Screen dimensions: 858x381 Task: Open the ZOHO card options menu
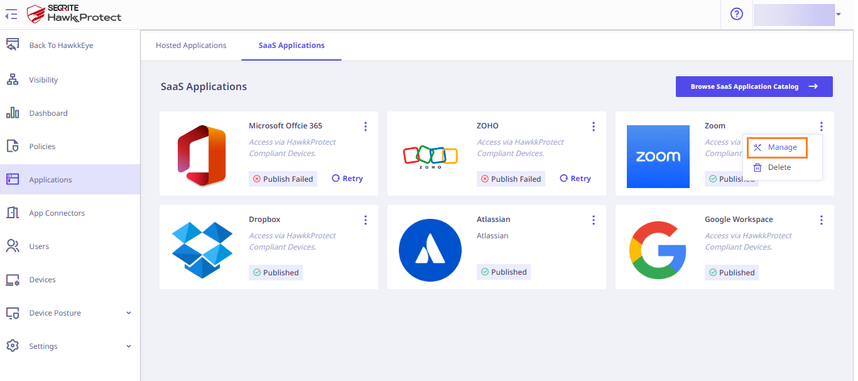pos(593,126)
